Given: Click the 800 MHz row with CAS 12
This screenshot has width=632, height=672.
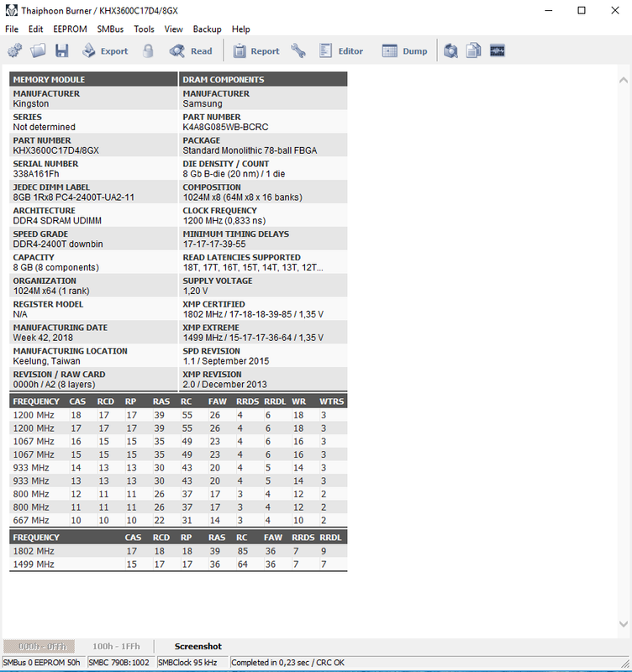Looking at the screenshot, I should [178, 494].
